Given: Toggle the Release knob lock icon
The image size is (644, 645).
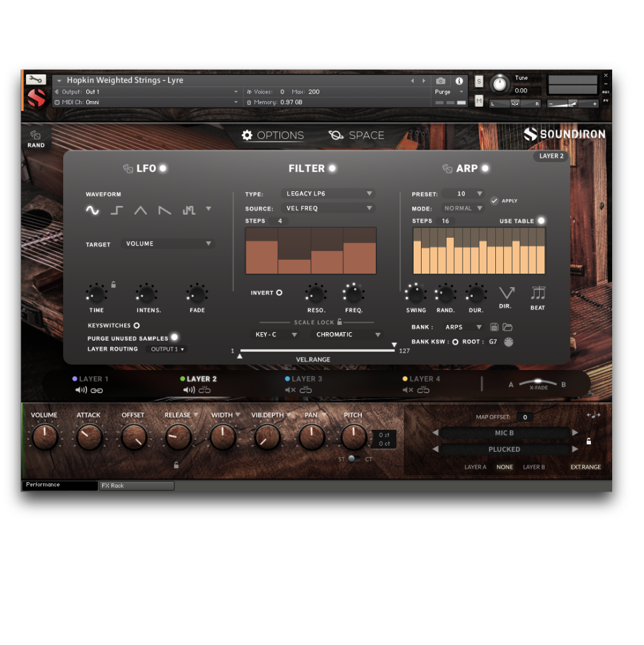Looking at the screenshot, I should pos(176,465).
